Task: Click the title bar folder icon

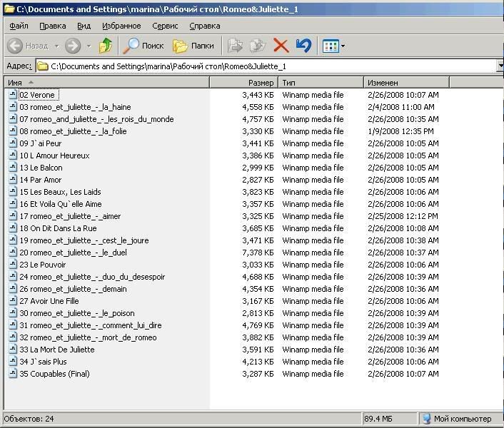Action: 9,9
